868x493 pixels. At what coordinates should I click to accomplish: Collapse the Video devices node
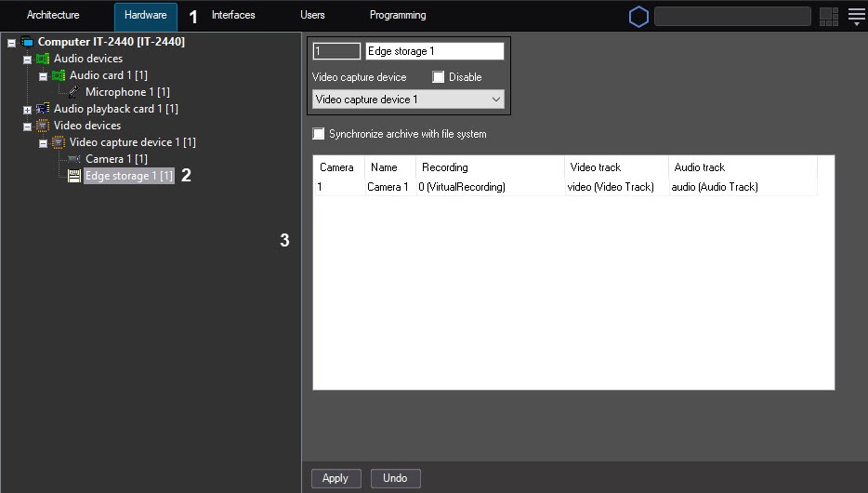(x=27, y=127)
